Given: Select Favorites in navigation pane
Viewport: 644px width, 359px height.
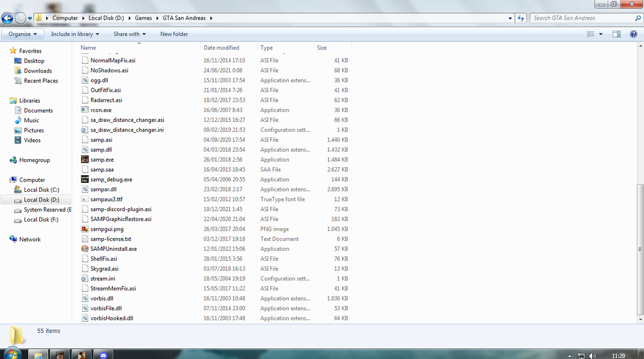Looking at the screenshot, I should (30, 51).
